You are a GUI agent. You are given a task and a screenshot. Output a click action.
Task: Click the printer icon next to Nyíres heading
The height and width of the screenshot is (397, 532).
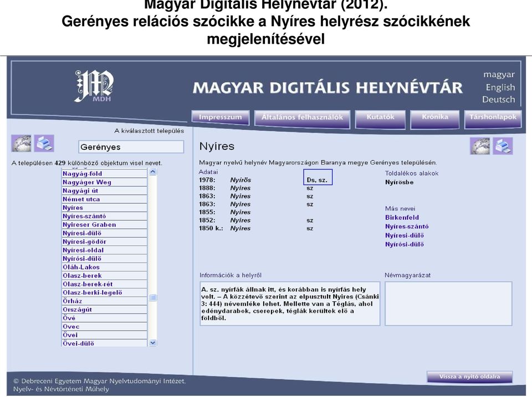[x=503, y=146]
